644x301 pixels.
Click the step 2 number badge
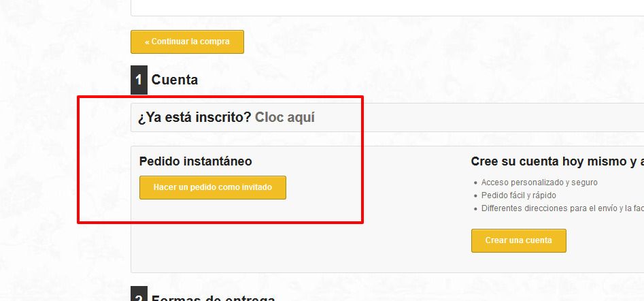click(x=139, y=294)
